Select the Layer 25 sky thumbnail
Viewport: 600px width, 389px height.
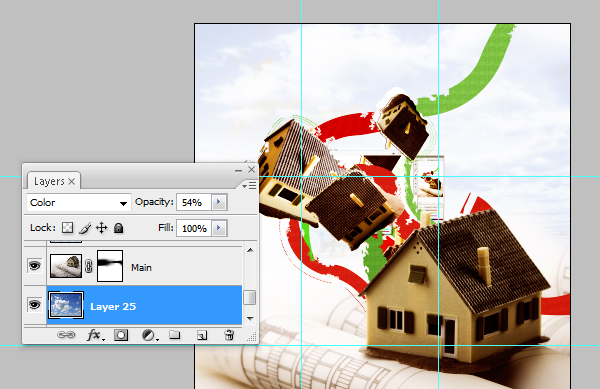(66, 305)
